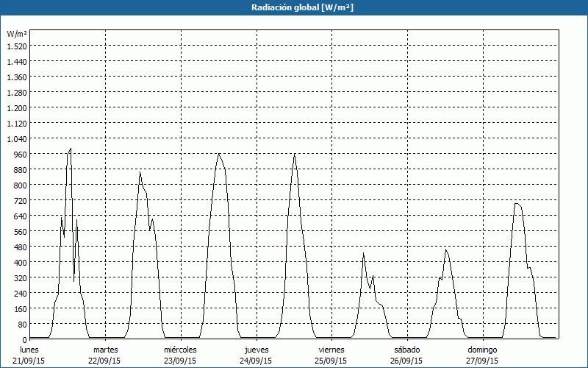Click the W/m² axis unit label
588x368 pixels.
pyautogui.click(x=17, y=34)
